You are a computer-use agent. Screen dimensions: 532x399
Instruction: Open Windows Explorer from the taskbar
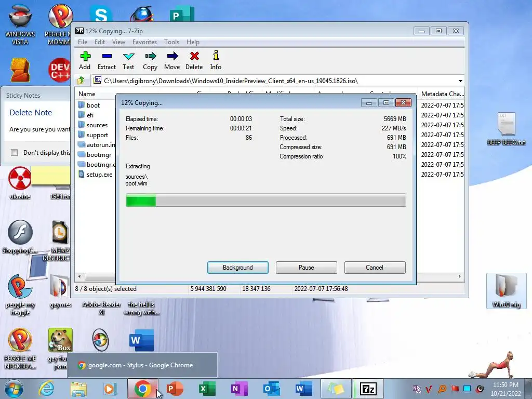click(x=78, y=389)
